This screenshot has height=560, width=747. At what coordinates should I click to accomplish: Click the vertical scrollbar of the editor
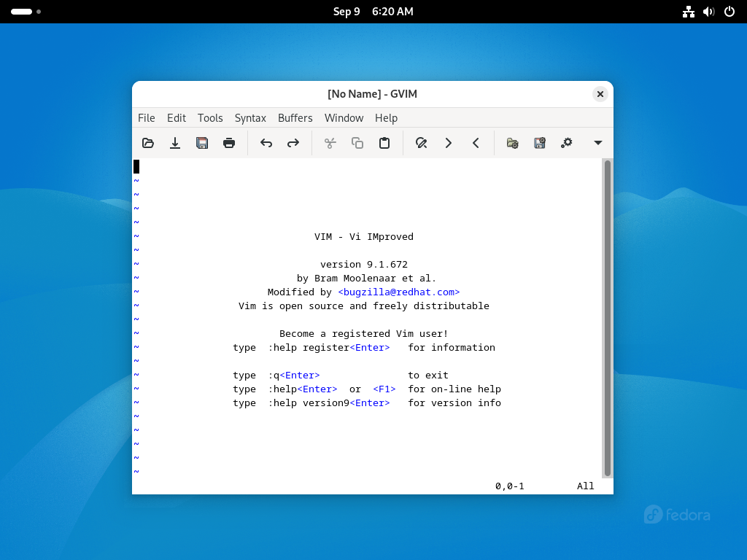tap(608, 318)
